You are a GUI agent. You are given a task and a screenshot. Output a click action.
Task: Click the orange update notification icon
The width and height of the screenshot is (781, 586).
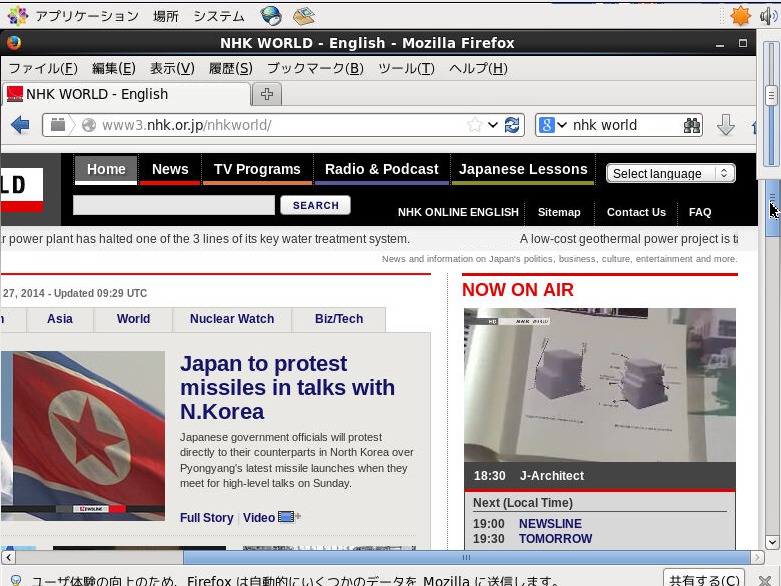coord(740,16)
